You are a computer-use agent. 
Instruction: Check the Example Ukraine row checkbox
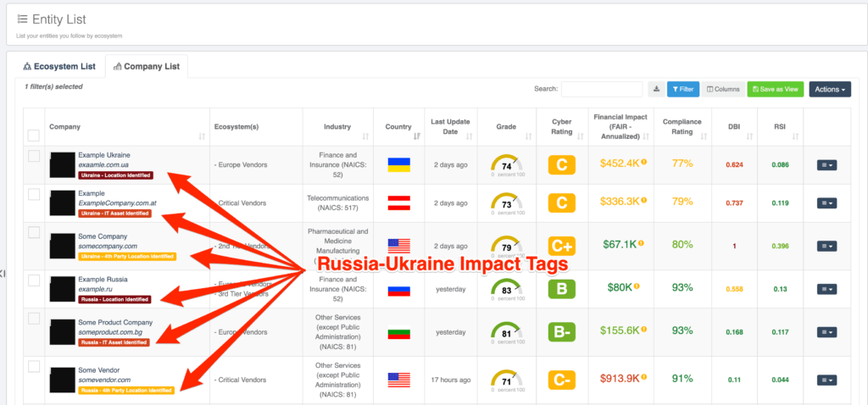[34, 156]
